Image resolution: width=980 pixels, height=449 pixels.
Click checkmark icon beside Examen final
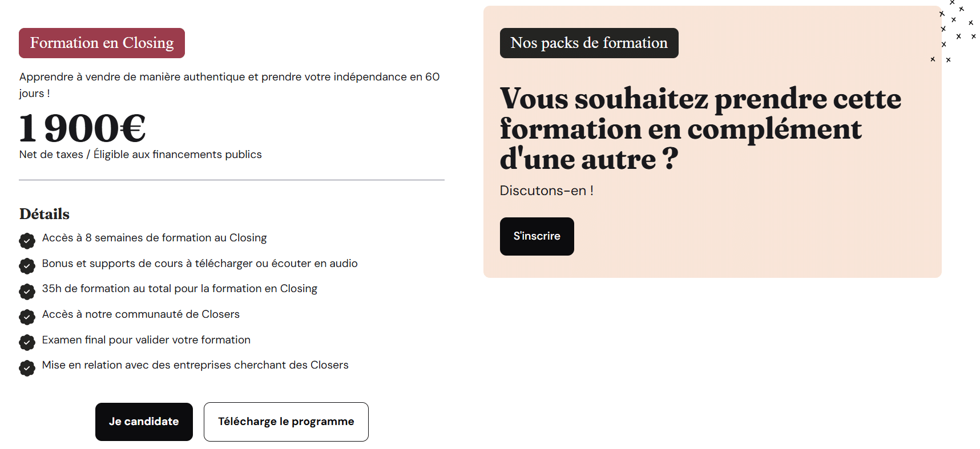[x=27, y=342]
